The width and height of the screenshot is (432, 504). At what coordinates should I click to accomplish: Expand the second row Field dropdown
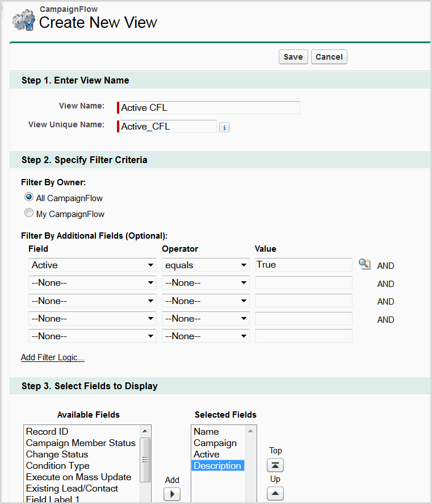(x=93, y=283)
